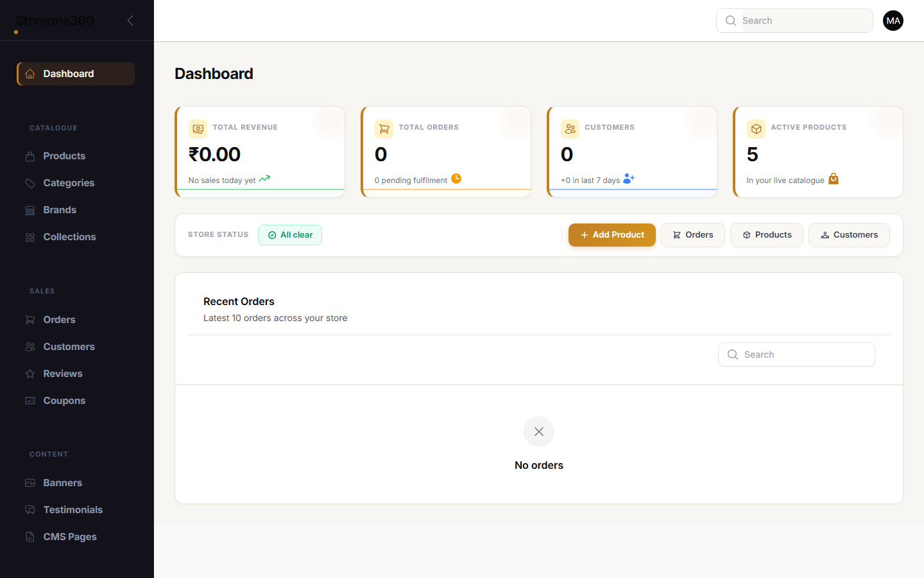
Task: Click the ₹0.00 total revenue value
Action: click(x=214, y=154)
